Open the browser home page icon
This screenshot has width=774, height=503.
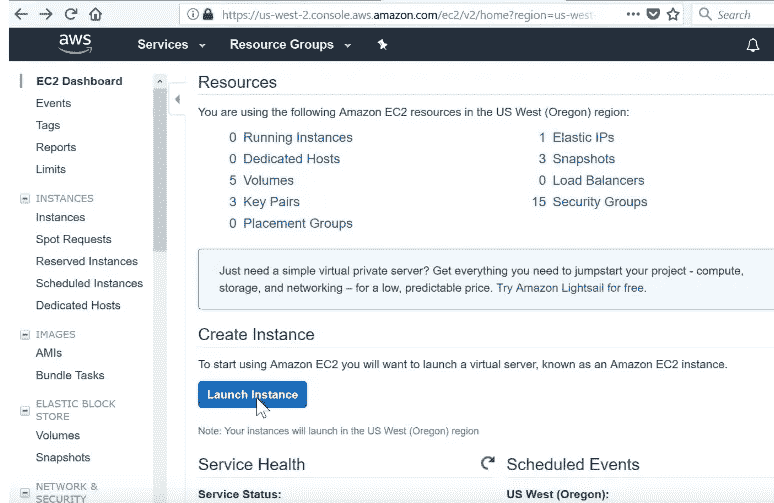tap(96, 14)
